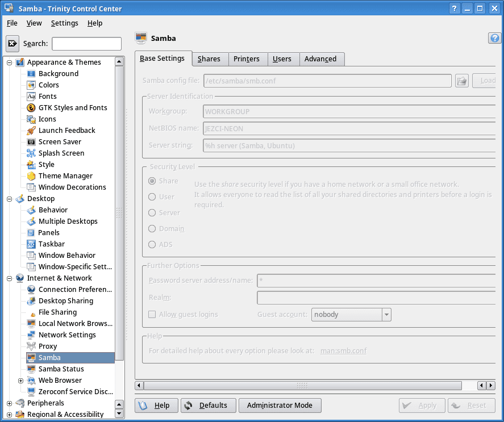Expand Web Browser tree node
This screenshot has width=504, height=422.
[x=20, y=381]
